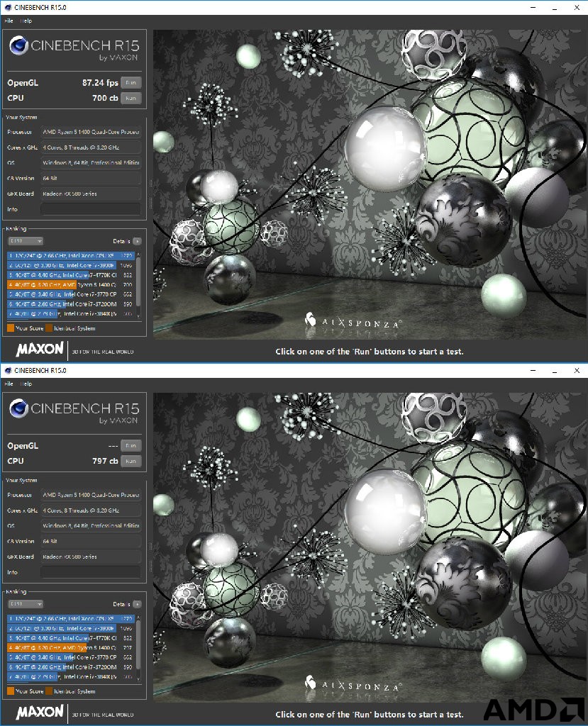The height and width of the screenshot is (726, 588).
Task: Click the CB Version field in the lower window
Action: (91, 541)
